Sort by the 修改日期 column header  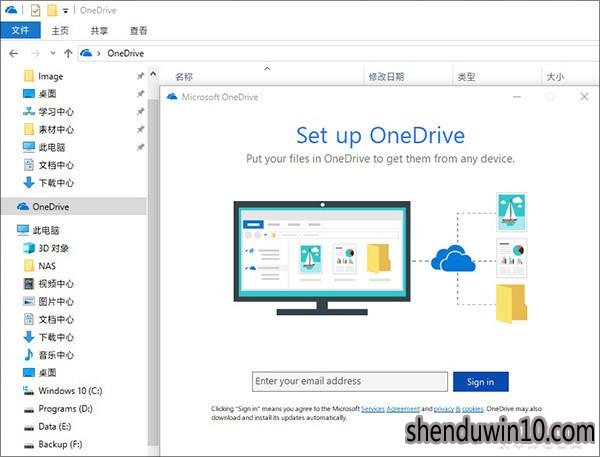[x=386, y=77]
